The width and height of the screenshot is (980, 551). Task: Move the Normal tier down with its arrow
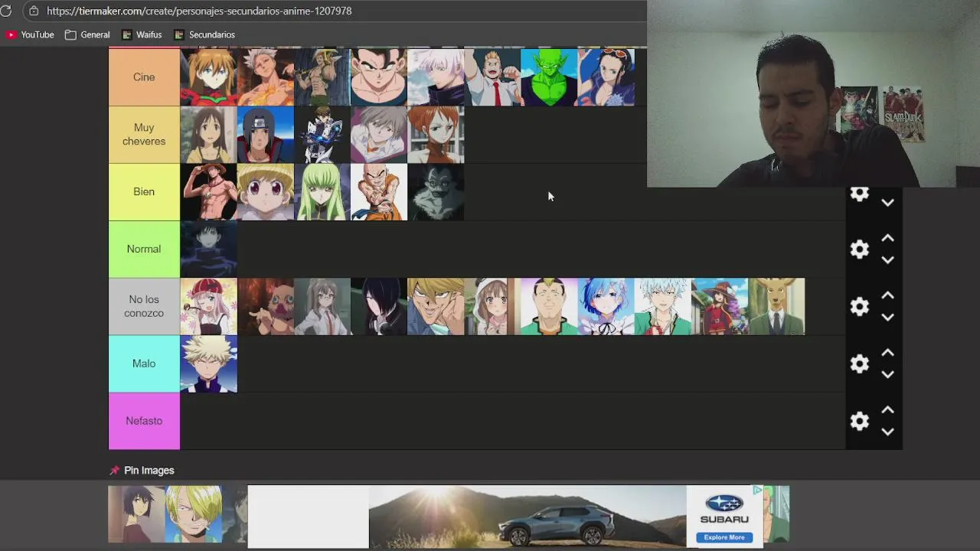click(x=887, y=260)
